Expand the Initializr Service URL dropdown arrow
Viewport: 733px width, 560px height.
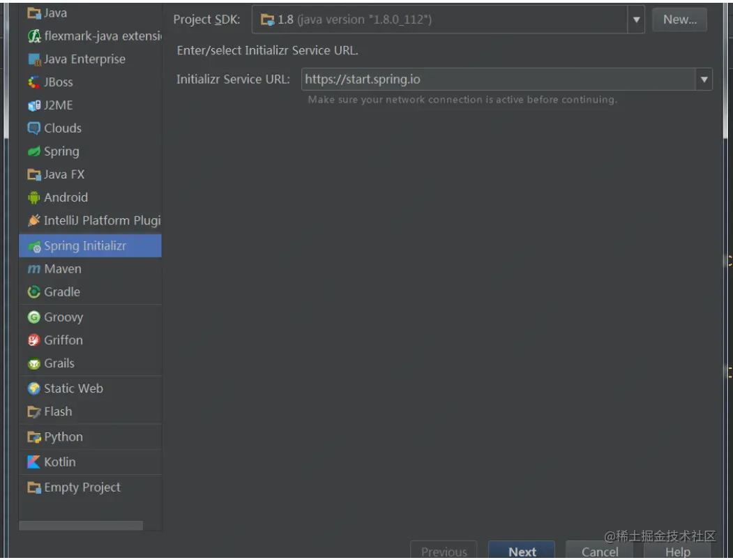coord(704,80)
